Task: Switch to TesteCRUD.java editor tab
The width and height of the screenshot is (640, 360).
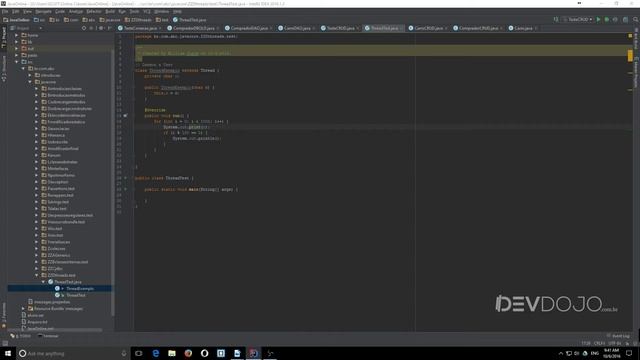Action: point(340,28)
